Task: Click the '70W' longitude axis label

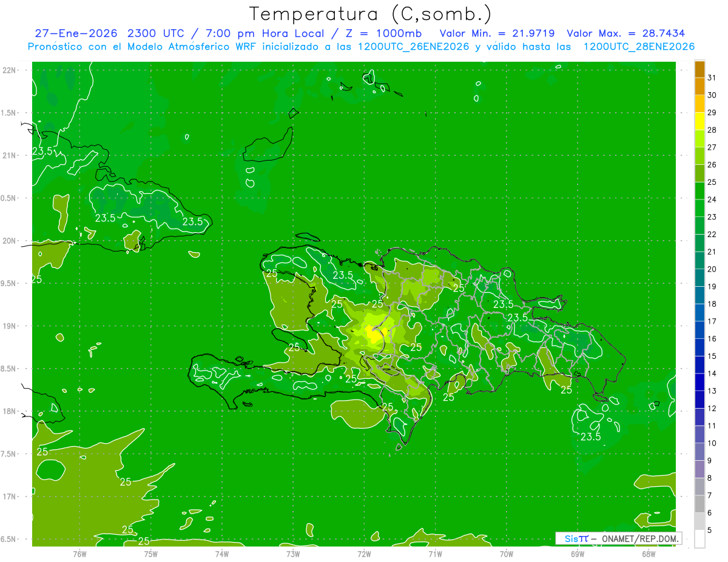Action: [507, 554]
